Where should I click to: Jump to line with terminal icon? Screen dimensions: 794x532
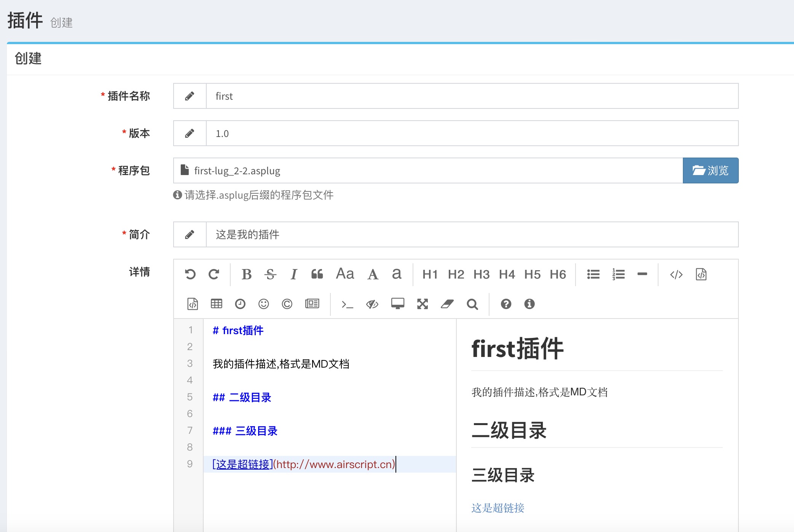(x=347, y=304)
